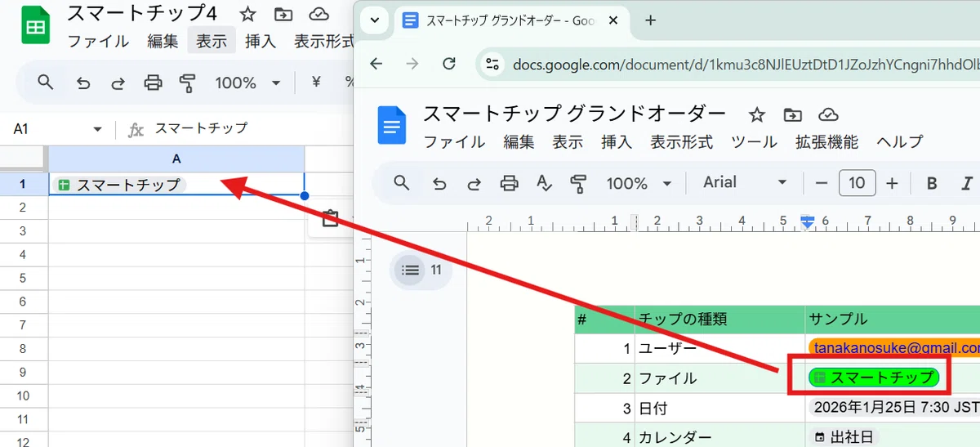Reload the Chrome page

[448, 64]
